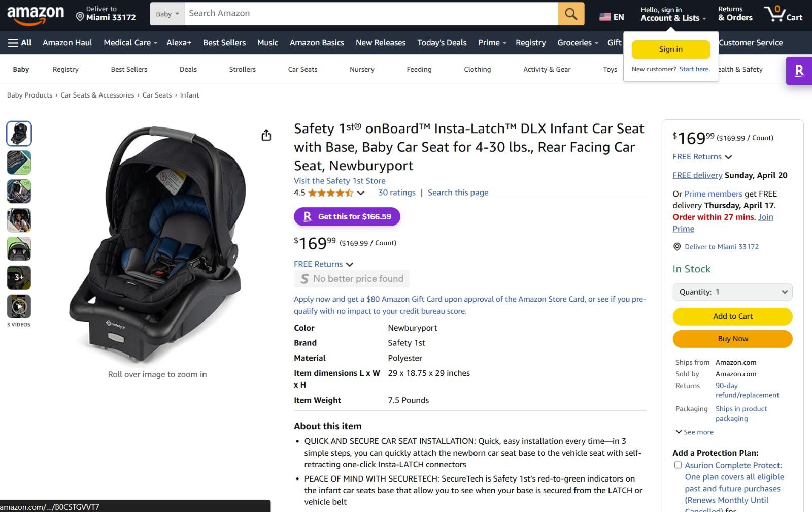Expand the star ratings breakdown
This screenshot has height=512, width=812.
point(360,193)
